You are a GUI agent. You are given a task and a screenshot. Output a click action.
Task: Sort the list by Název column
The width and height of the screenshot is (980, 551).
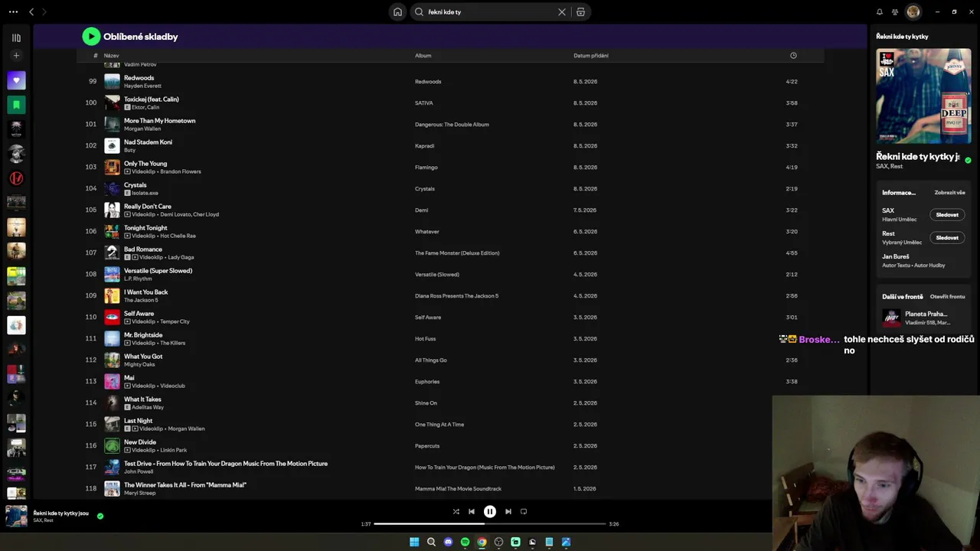(112, 56)
